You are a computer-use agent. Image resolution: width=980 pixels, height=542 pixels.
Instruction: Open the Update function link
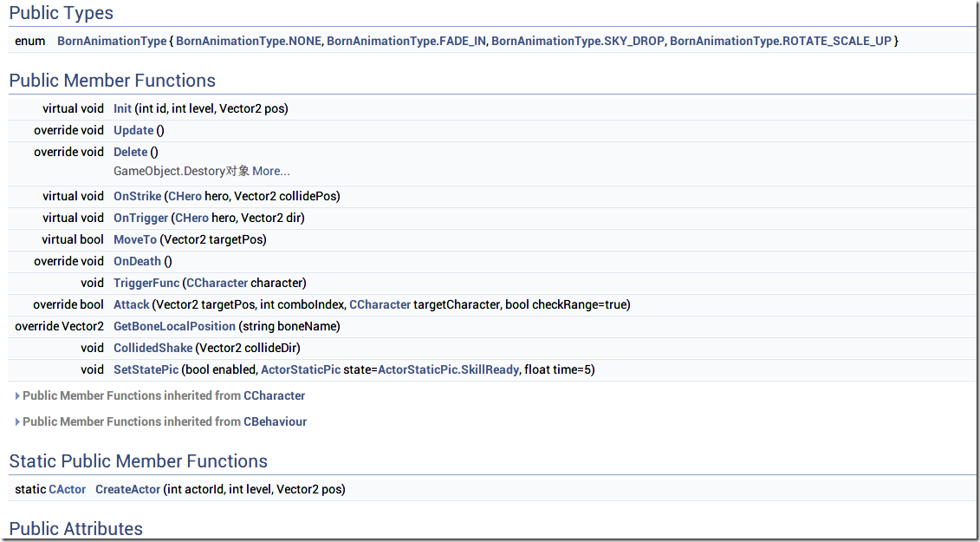click(x=133, y=131)
